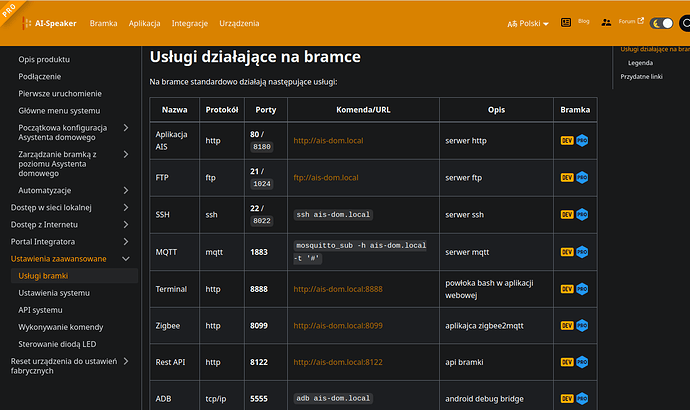Expand the Automatyzacje sidebar section
The image size is (690, 410).
click(x=125, y=190)
